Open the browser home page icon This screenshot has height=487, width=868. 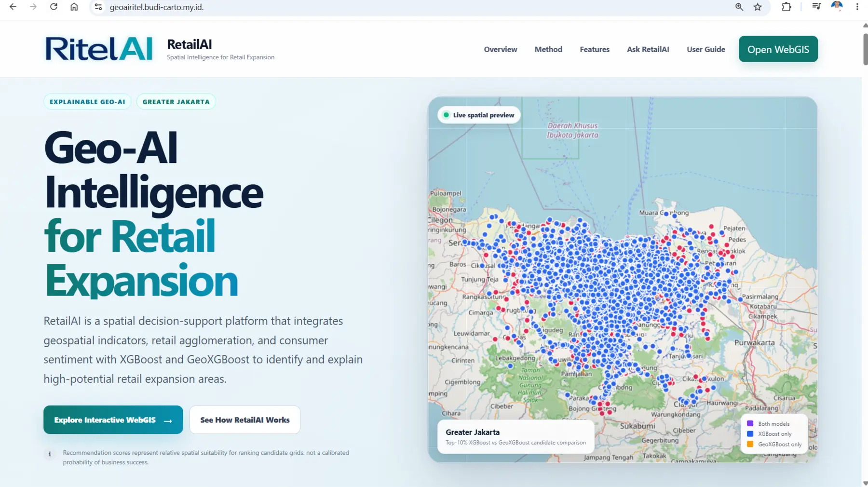coord(74,7)
